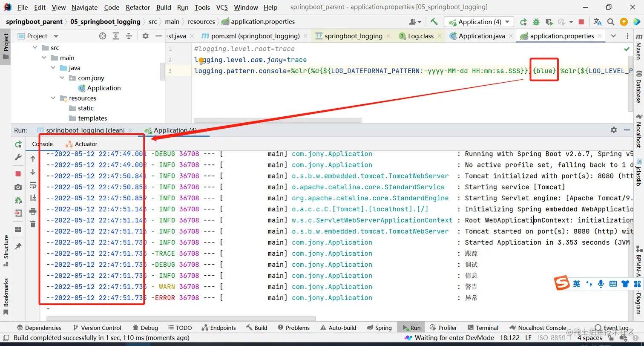Toggle the Database tool window
644x346 pixels.
pyautogui.click(x=638, y=87)
